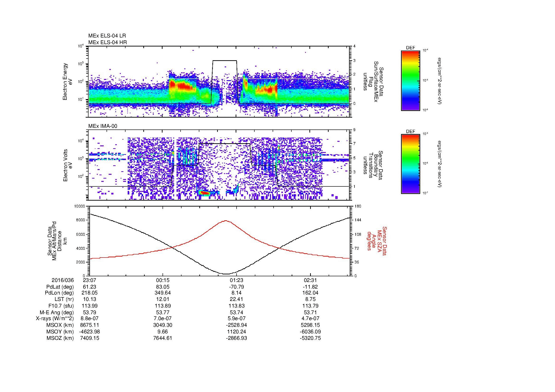Click F10.7 value 113.99
Viewport: 555px width, 392px height.
[90, 306]
